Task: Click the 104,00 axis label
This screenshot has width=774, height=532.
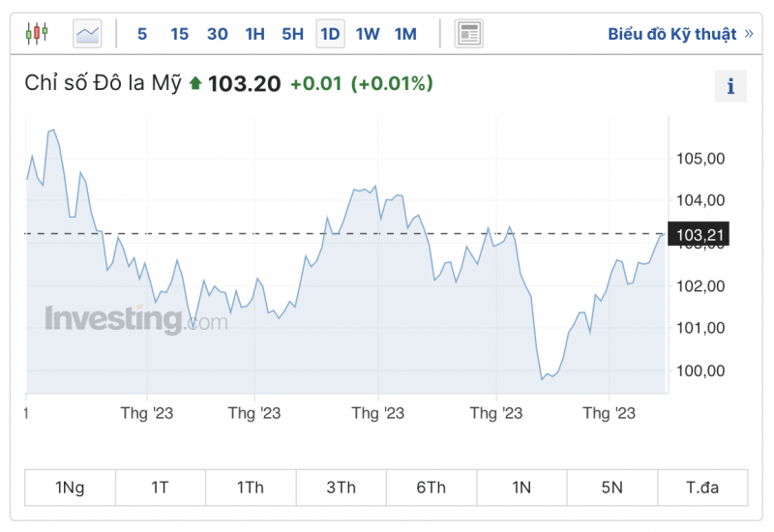Action: pos(700,200)
